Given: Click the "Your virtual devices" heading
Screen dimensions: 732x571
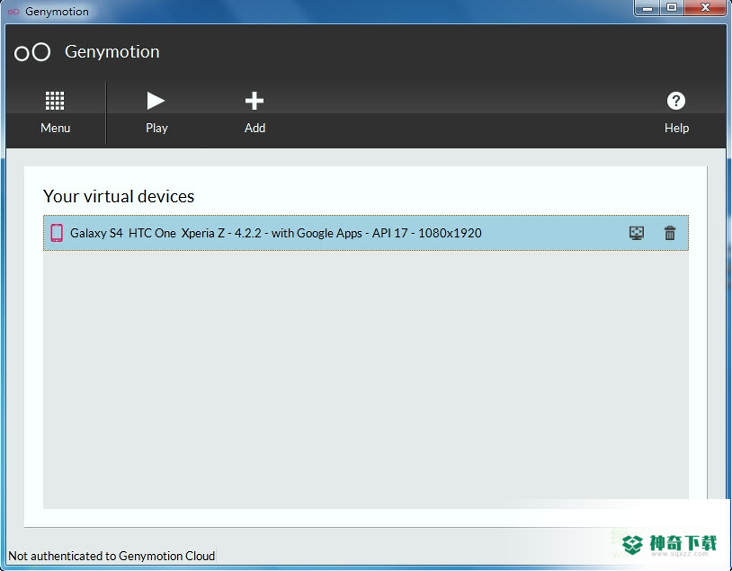Looking at the screenshot, I should [119, 196].
